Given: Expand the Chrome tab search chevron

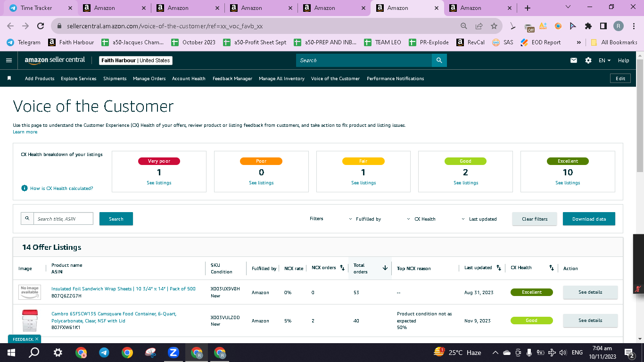Looking at the screenshot, I should point(568,7).
